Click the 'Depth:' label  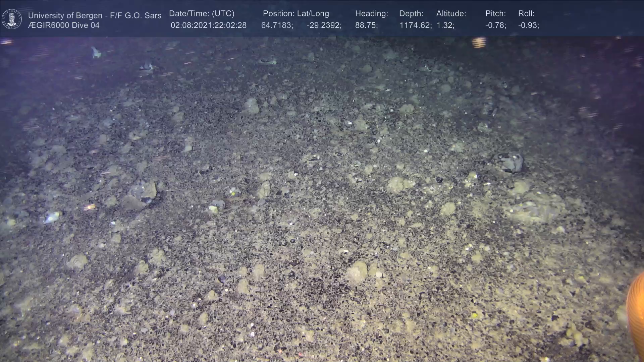411,14
